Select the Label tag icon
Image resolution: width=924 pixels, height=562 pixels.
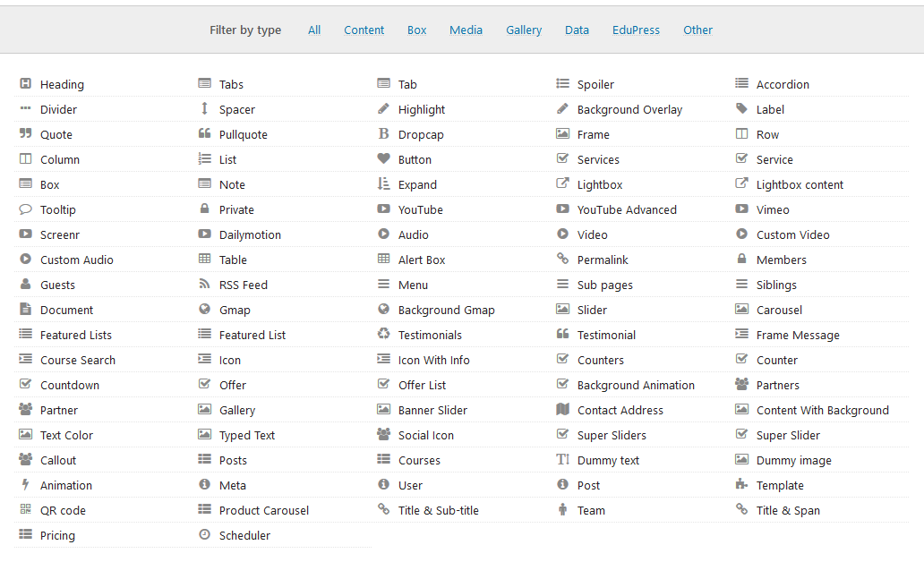pos(742,108)
